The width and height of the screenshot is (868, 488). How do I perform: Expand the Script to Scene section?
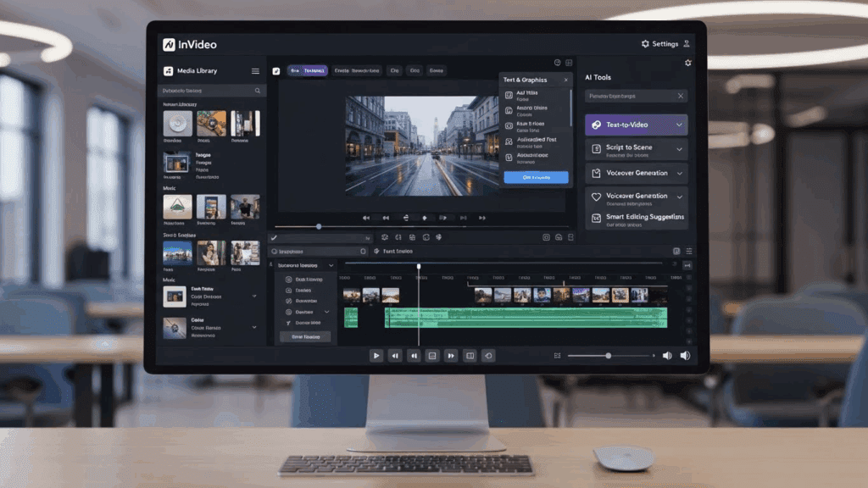(x=679, y=149)
